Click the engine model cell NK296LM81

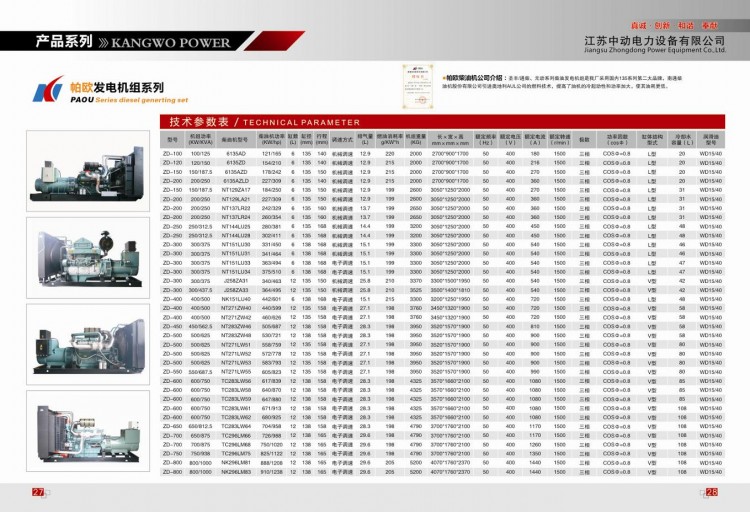(x=236, y=463)
